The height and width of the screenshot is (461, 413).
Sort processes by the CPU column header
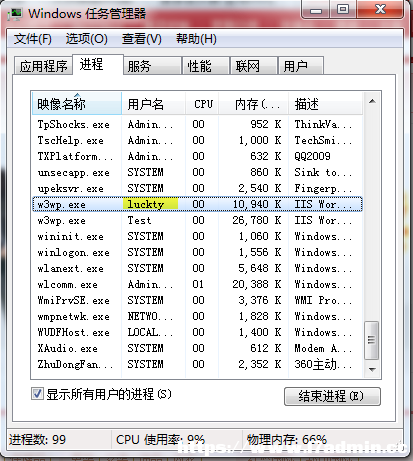[202, 104]
